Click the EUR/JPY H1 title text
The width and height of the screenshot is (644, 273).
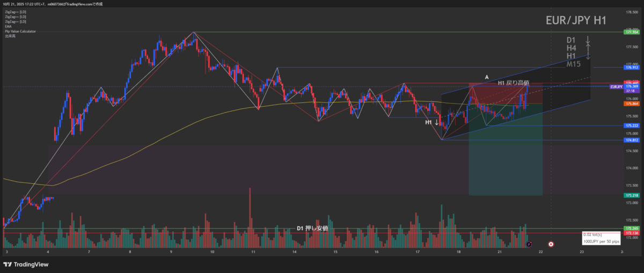[x=576, y=21]
